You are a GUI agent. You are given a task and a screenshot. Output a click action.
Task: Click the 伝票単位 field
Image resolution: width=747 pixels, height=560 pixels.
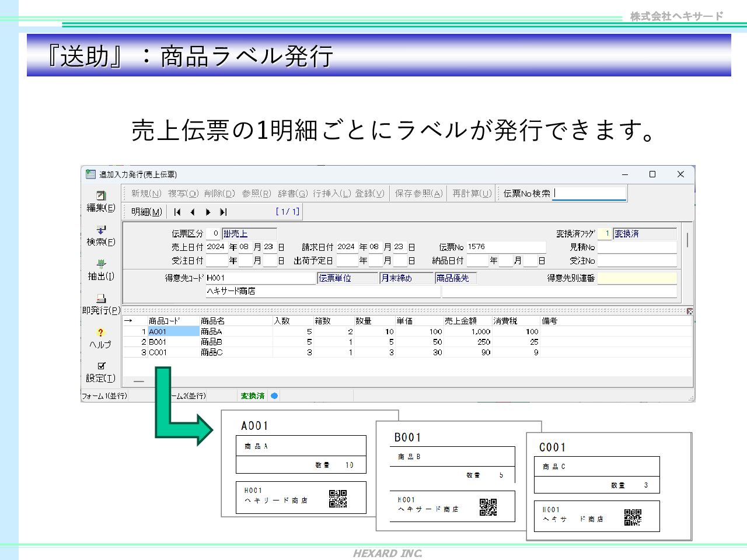(x=348, y=278)
